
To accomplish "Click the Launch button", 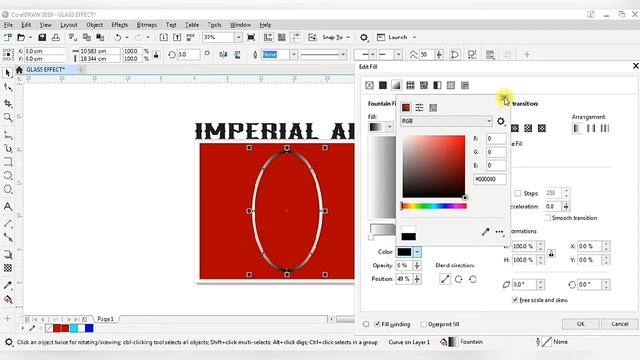I will click(x=392, y=38).
